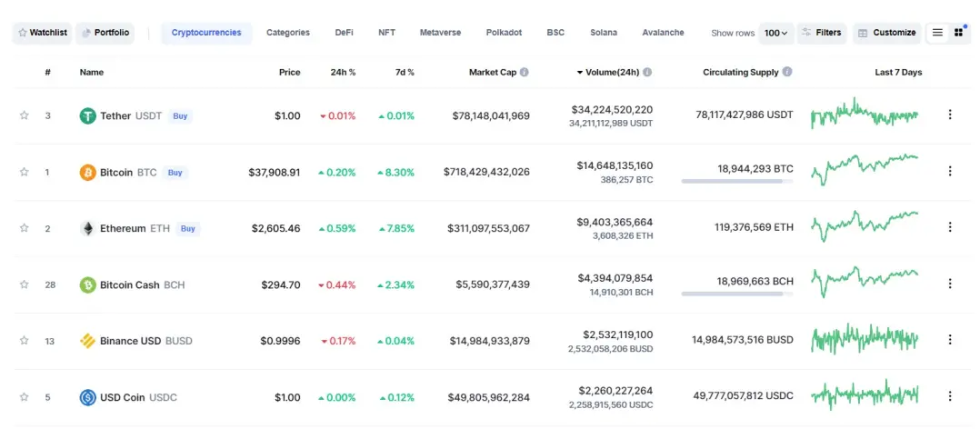Image resolution: width=980 pixels, height=429 pixels.
Task: Open the Binance USD row three-dot menu
Action: (950, 339)
